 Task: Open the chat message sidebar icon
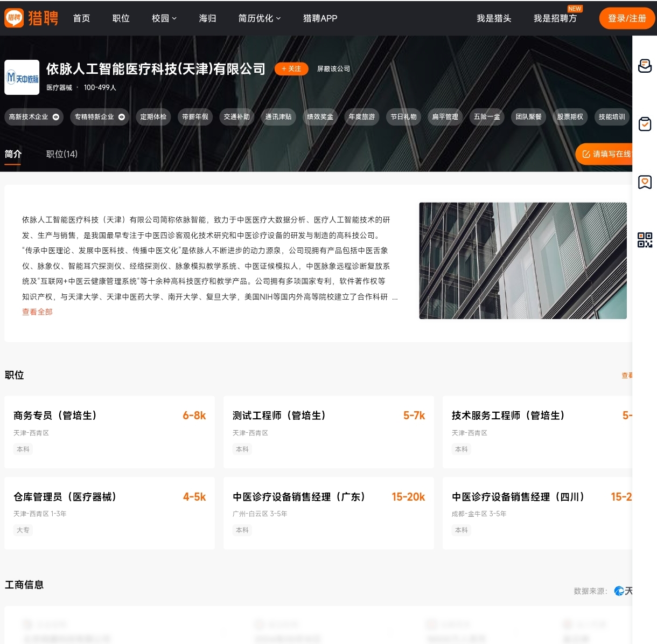pos(645,66)
